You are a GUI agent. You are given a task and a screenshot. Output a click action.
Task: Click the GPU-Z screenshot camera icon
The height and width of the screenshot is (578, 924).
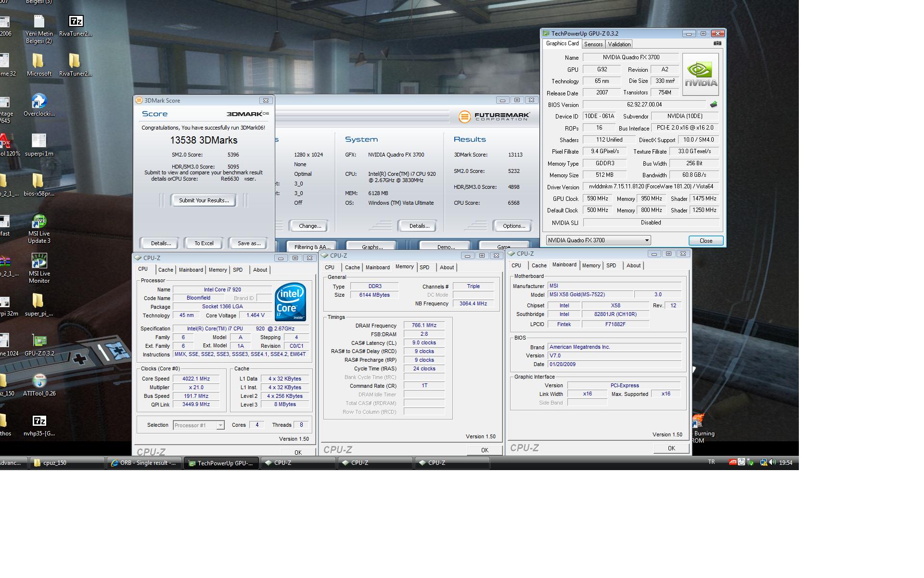tap(717, 43)
